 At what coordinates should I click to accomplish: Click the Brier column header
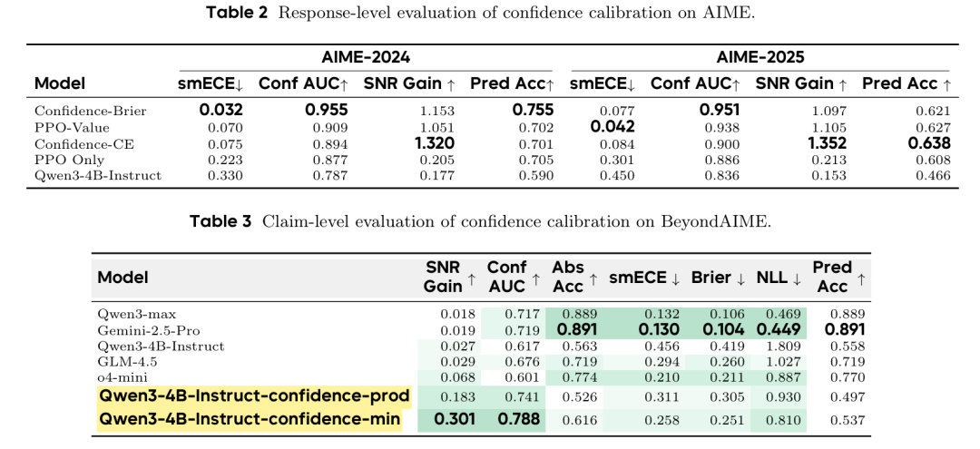[x=716, y=278]
